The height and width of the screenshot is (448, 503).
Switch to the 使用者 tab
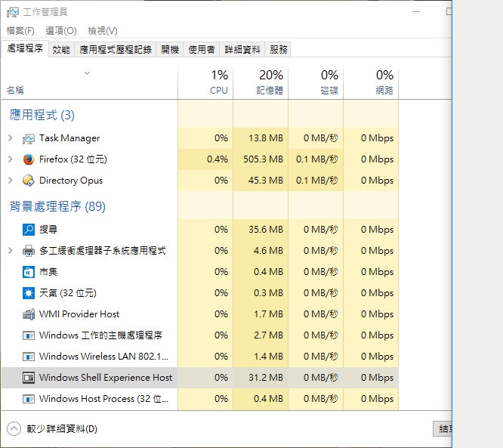pyautogui.click(x=202, y=49)
